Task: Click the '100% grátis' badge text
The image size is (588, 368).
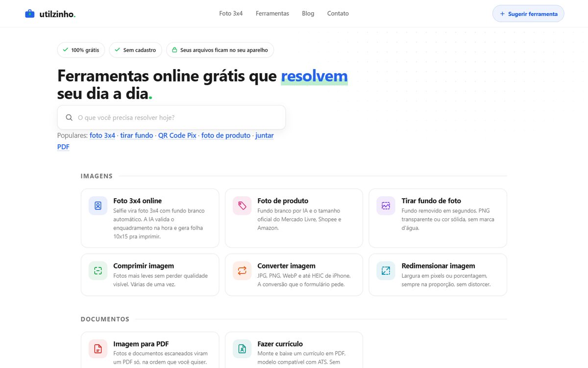Action: click(85, 50)
